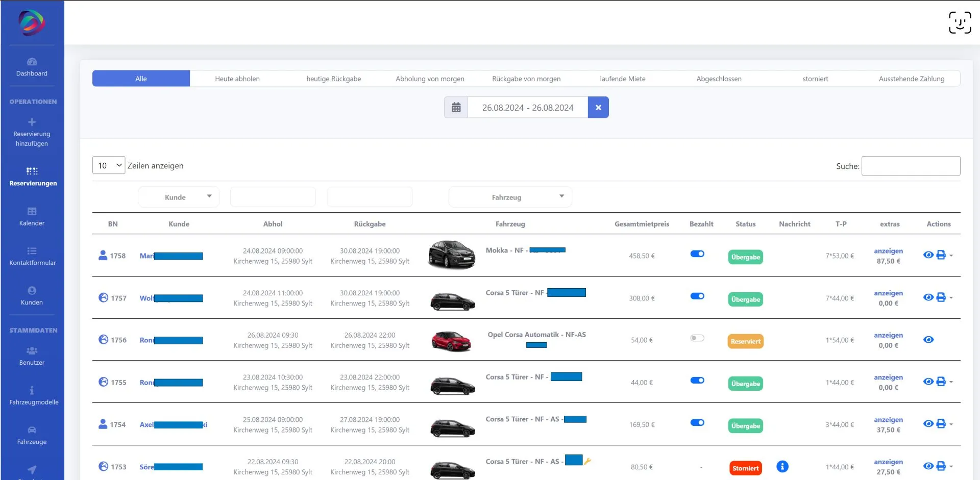Viewport: 980px width, 480px height.
Task: Expand the Kunde filter dropdown
Action: click(179, 197)
